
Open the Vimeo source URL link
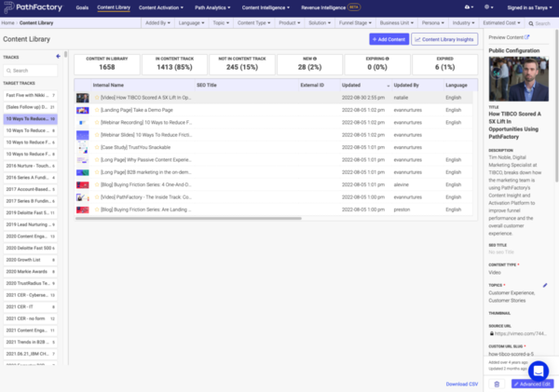(x=520, y=333)
